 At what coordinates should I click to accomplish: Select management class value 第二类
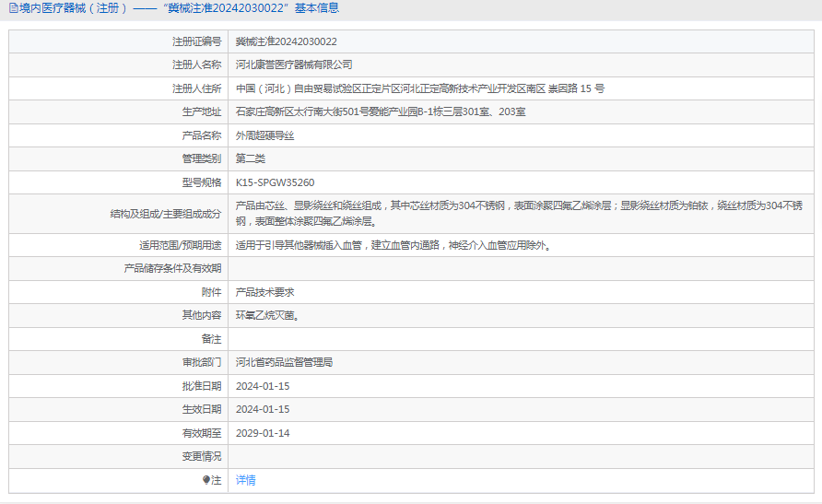tap(250, 158)
